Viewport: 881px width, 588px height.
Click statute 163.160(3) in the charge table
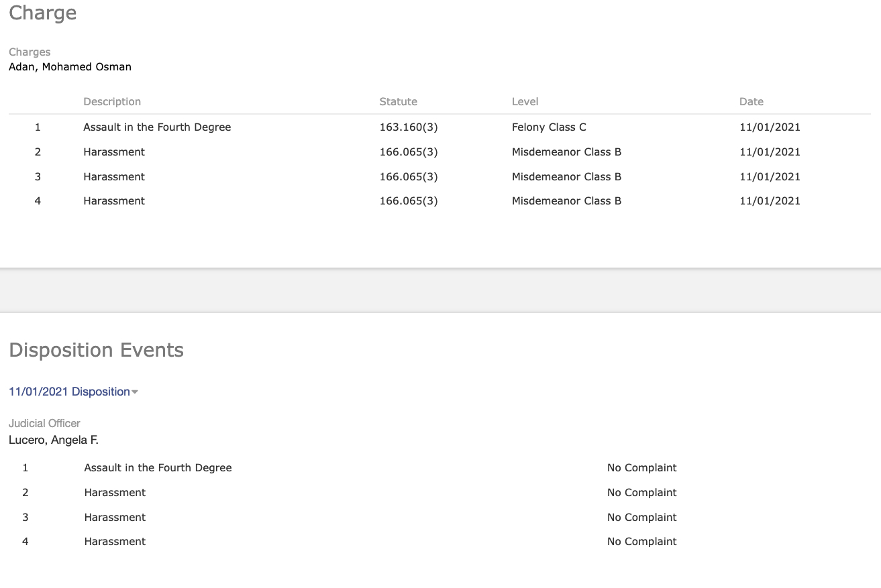(x=408, y=127)
